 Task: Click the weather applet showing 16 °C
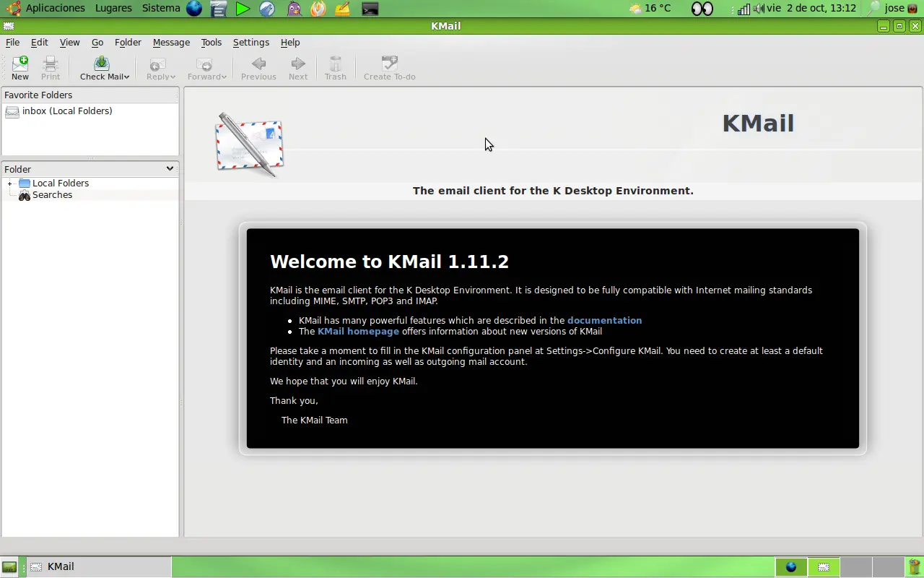(x=650, y=9)
